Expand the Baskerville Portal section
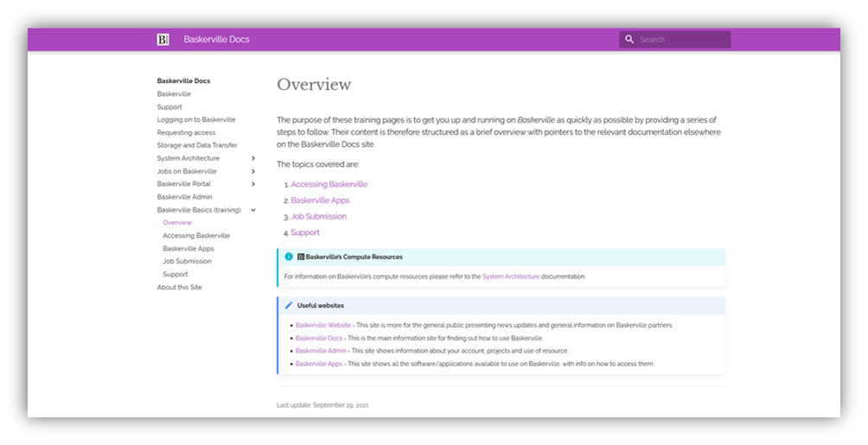The width and height of the screenshot is (868, 445). coord(252,184)
